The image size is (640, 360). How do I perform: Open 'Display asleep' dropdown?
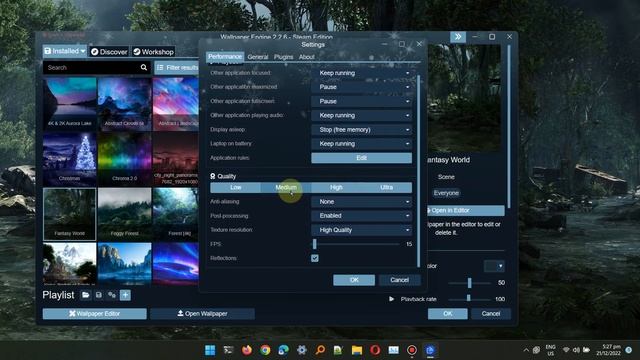tap(362, 129)
